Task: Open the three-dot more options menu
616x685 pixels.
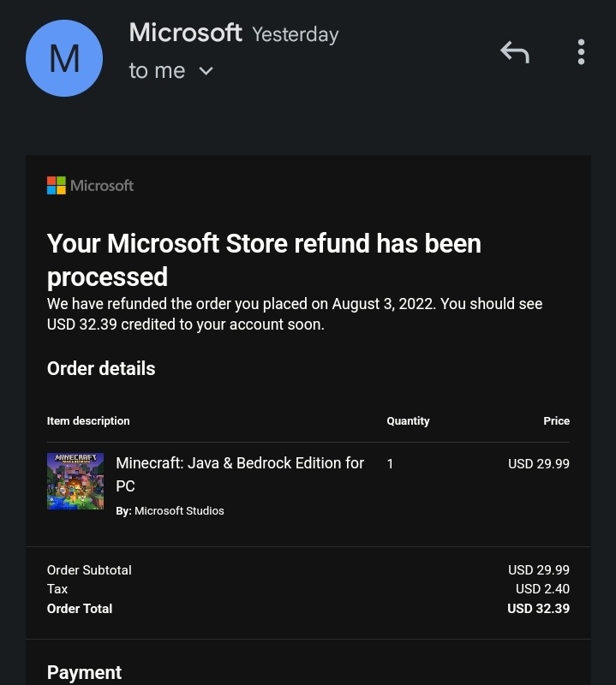Action: pos(581,52)
